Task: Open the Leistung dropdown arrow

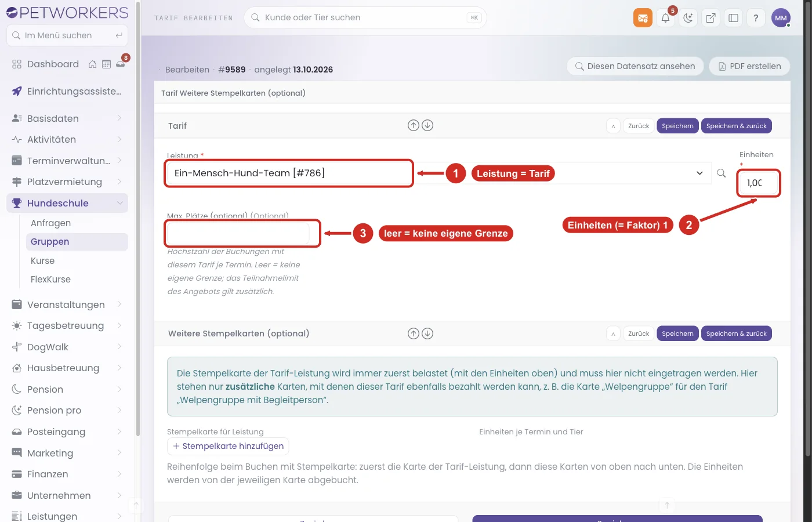Action: [x=699, y=173]
